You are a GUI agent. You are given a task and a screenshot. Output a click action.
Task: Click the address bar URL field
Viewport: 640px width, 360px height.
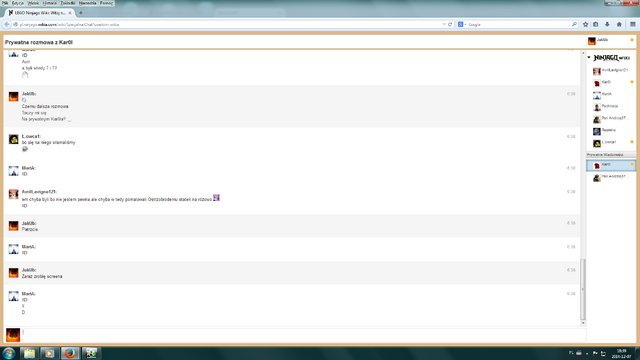coord(229,24)
